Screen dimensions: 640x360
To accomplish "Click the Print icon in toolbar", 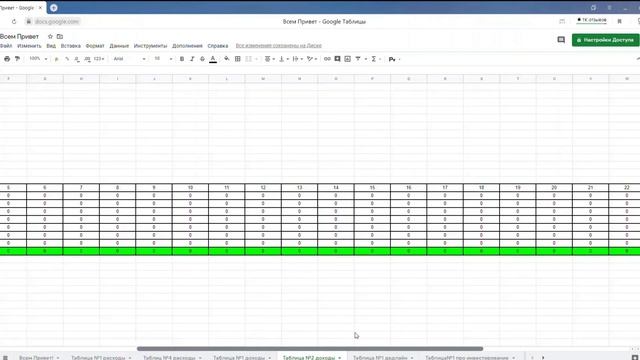I will coord(7,59).
